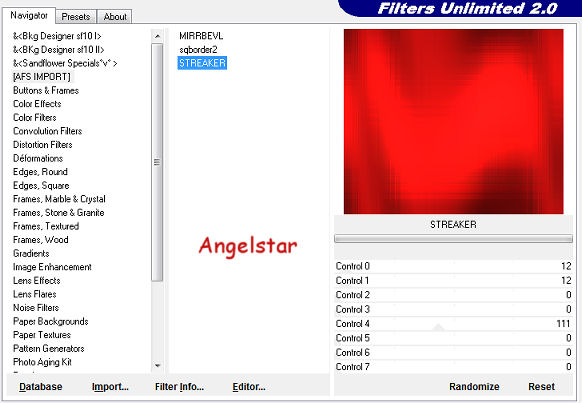Select the STREAKER filter entry
Screen dimensions: 582x403
point(202,63)
